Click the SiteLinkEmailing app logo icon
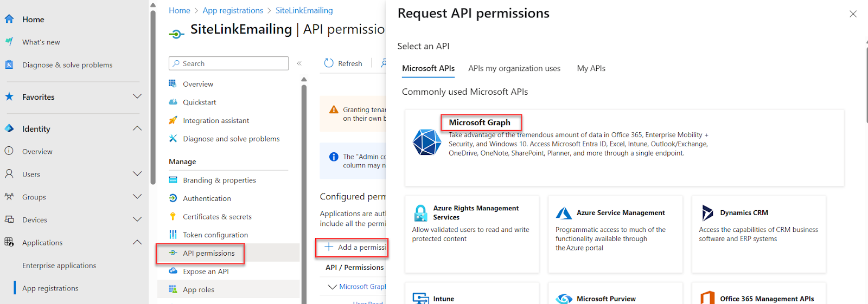 pyautogui.click(x=176, y=34)
